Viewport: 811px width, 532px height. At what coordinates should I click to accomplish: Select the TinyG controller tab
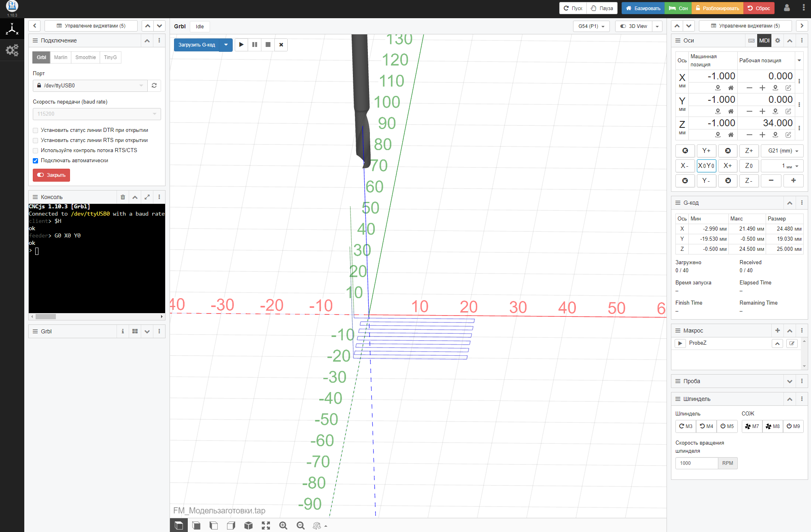110,57
